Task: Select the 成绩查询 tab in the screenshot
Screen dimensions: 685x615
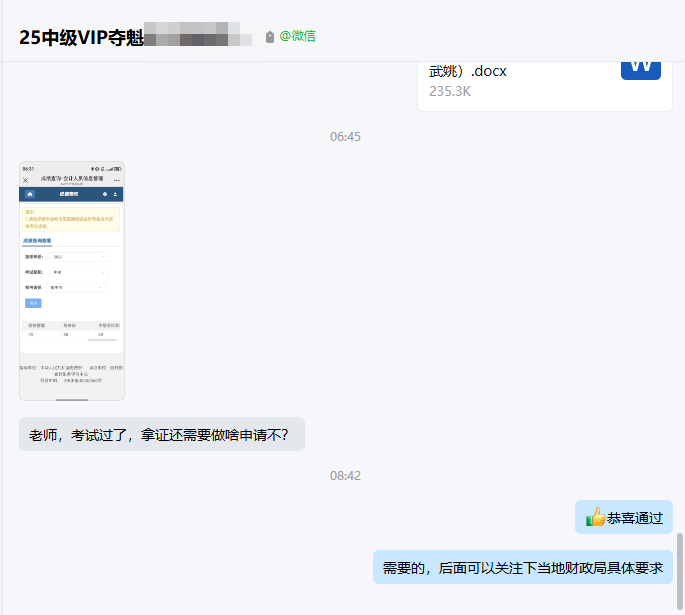Action: tap(37, 241)
